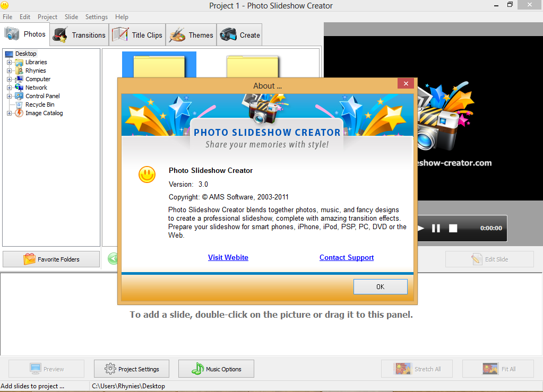Open the Project menu
This screenshot has width=543, height=392.
[x=47, y=17]
